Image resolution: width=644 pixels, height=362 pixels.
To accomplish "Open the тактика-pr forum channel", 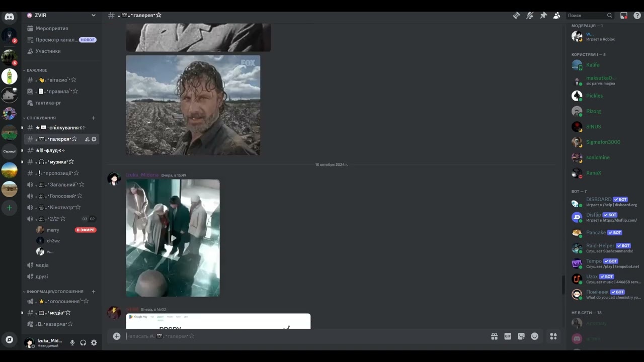I will tap(61, 103).
